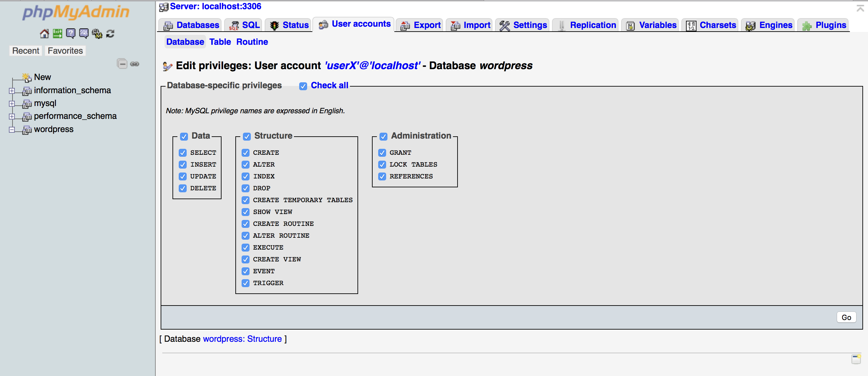Image resolution: width=868 pixels, height=376 pixels.
Task: Toggle the Data group checkbox
Action: [184, 136]
